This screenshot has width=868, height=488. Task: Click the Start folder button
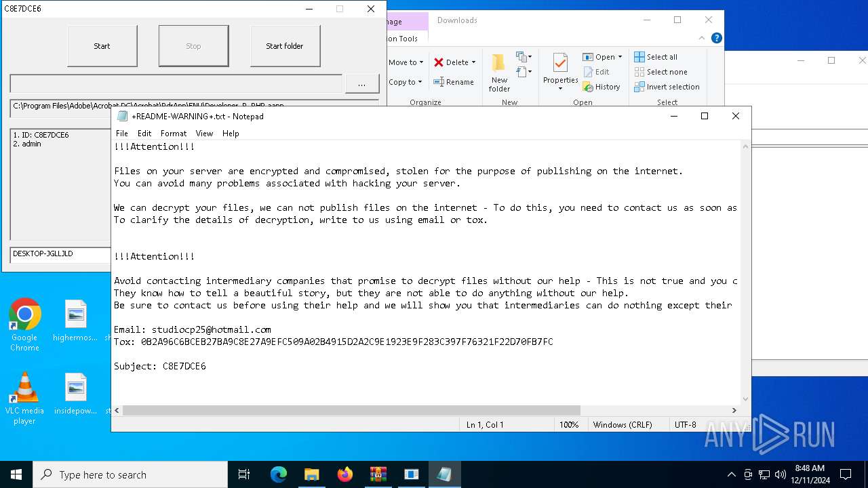point(285,46)
